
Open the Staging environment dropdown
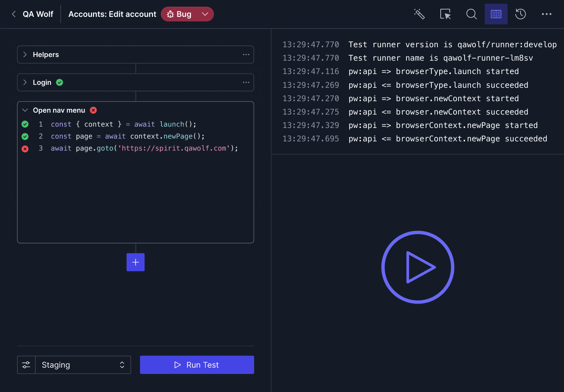click(83, 365)
